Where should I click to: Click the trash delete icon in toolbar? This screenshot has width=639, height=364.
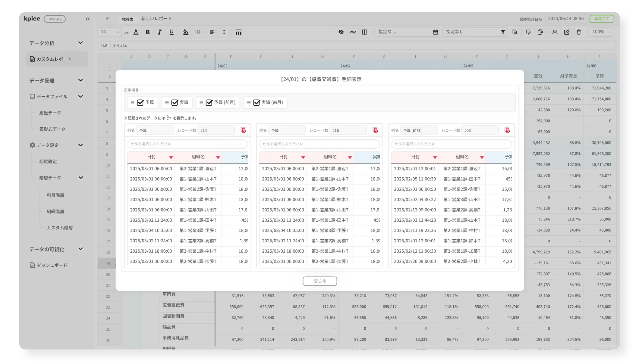pyautogui.click(x=578, y=32)
